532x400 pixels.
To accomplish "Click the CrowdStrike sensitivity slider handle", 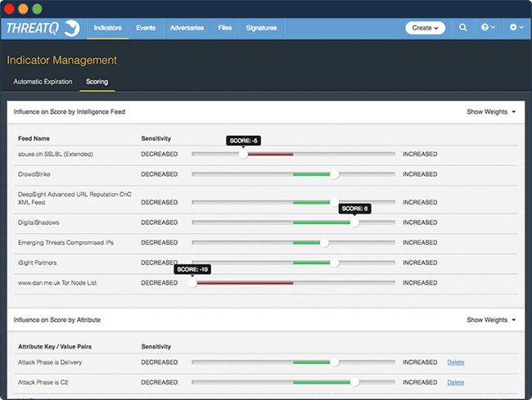I will point(335,174).
